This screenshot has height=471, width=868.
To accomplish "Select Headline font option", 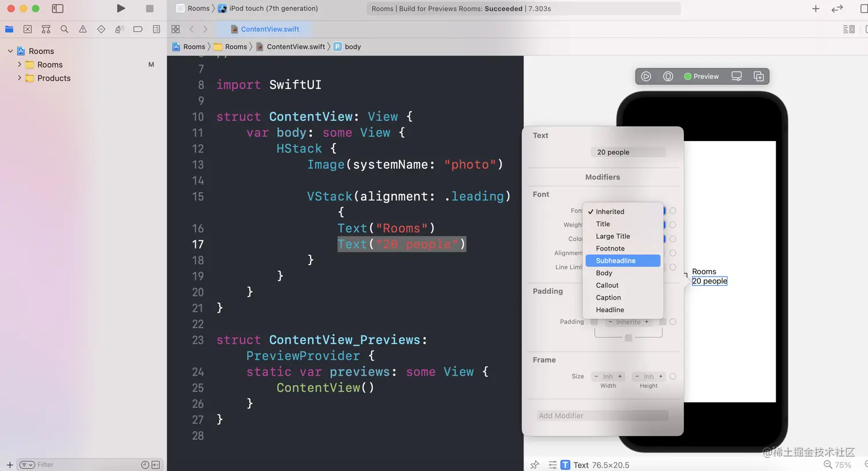I will click(623, 310).
